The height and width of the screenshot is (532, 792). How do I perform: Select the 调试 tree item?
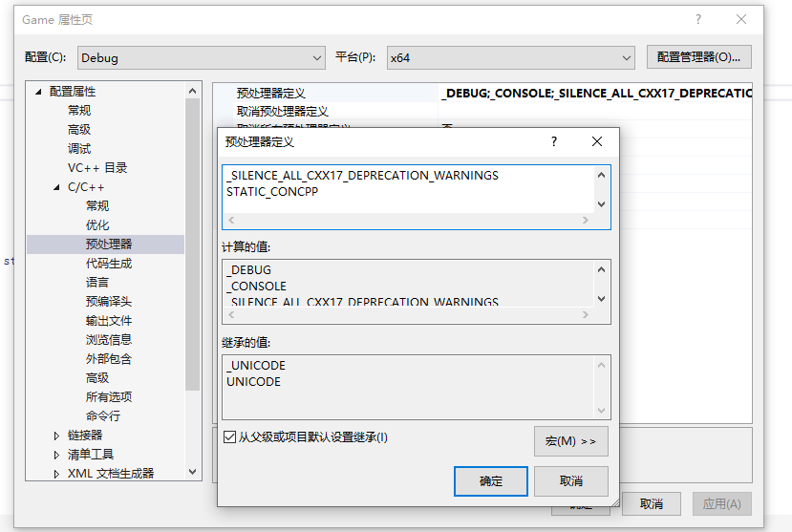[x=79, y=149]
